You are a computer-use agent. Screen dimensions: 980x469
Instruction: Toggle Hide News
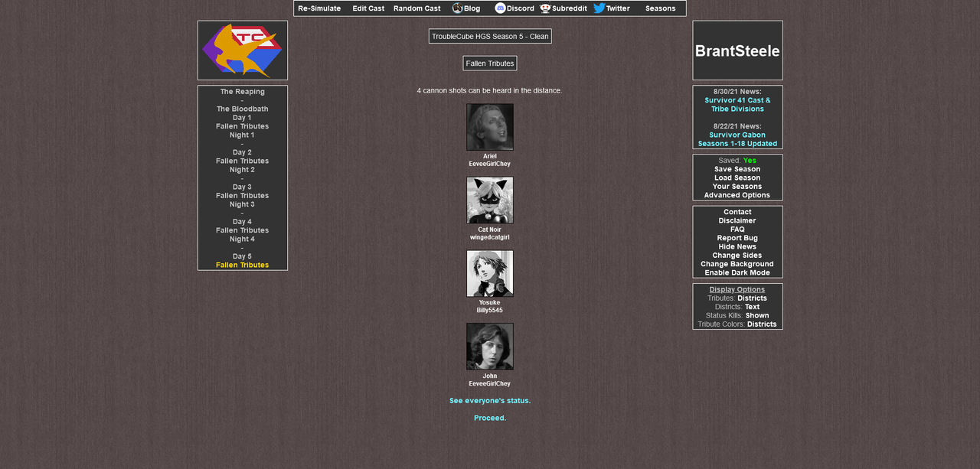tap(737, 246)
